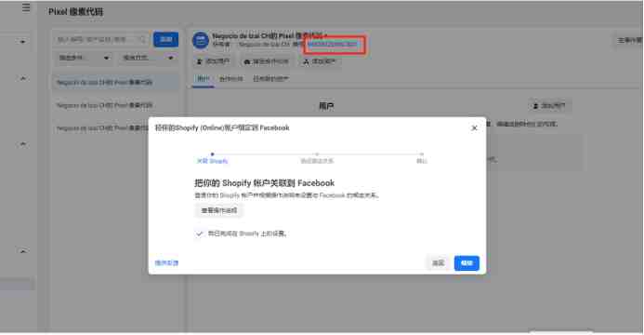This screenshot has height=335, width=644.
Task: Click Add People button in 用户 section
Action: pos(549,106)
